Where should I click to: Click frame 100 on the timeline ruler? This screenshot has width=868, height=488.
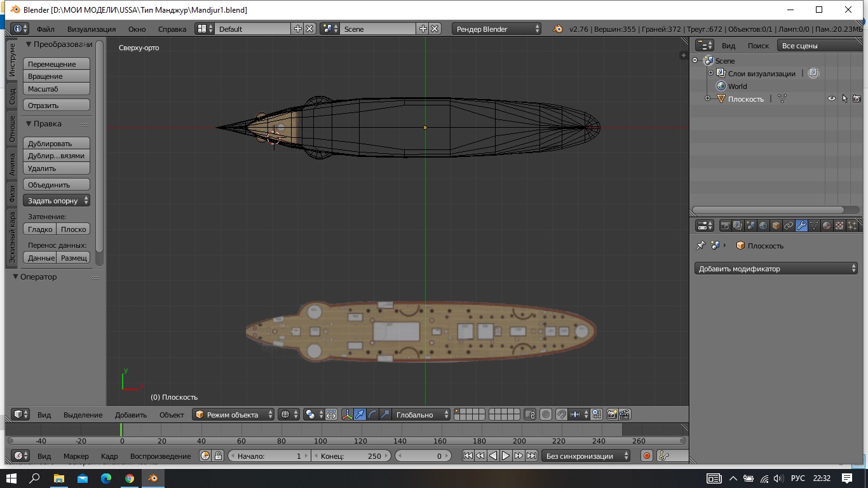point(320,441)
